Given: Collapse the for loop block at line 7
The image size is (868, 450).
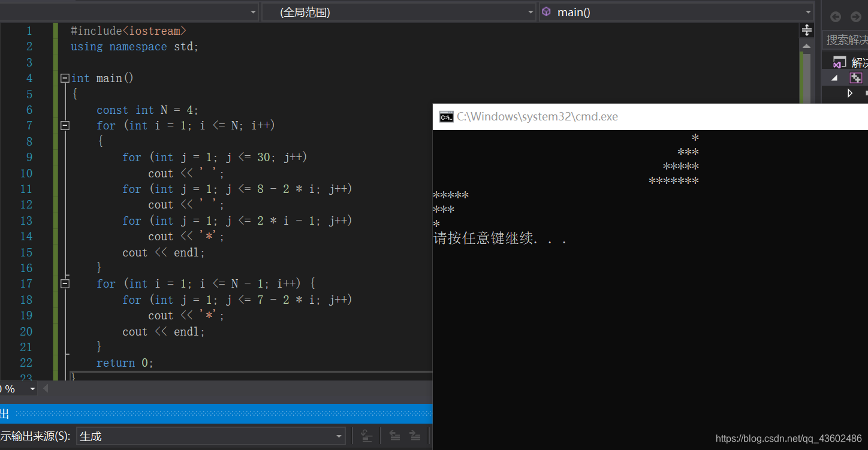Looking at the screenshot, I should [x=65, y=126].
